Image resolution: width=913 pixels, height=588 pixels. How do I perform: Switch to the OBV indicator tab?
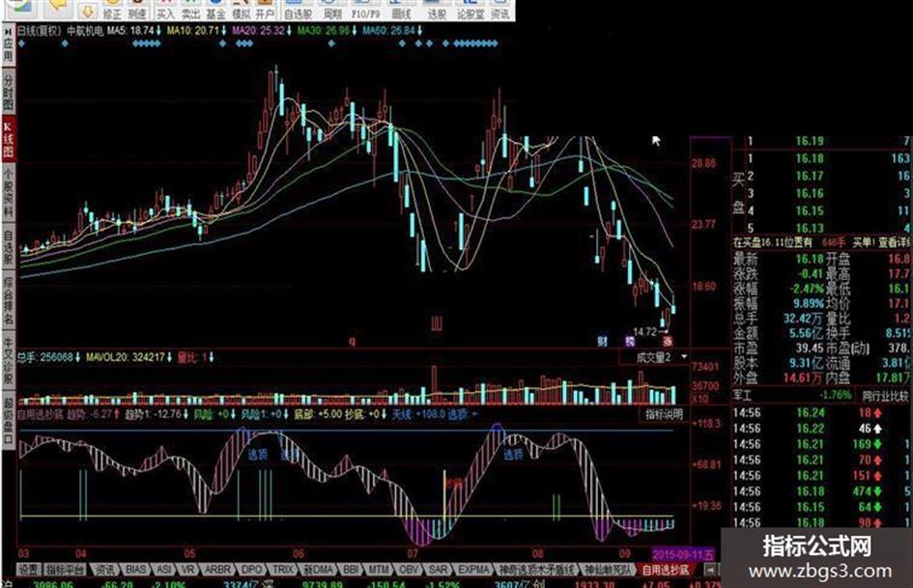click(x=408, y=569)
